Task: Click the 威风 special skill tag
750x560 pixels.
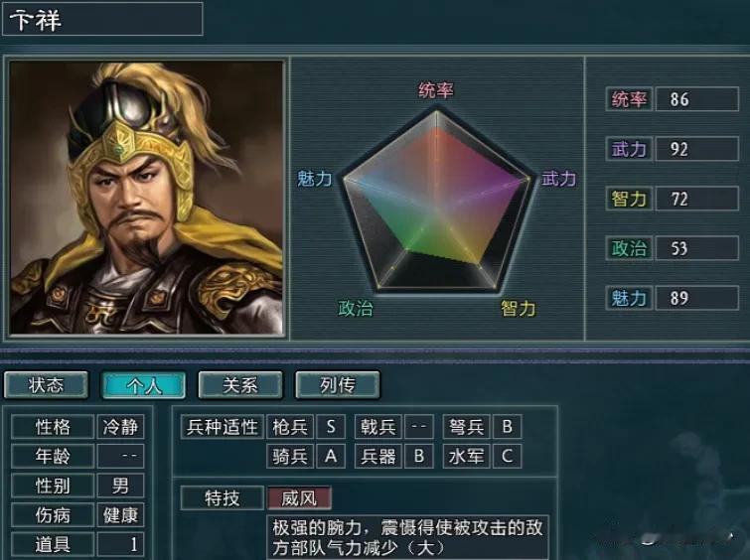Action: coord(299,498)
